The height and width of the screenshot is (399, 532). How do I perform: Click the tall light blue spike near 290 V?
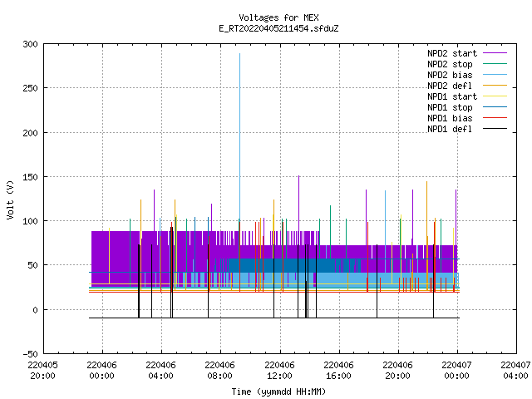240,135
